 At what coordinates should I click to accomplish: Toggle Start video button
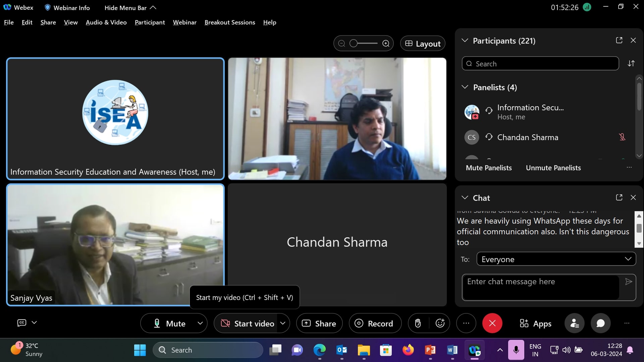click(x=248, y=323)
